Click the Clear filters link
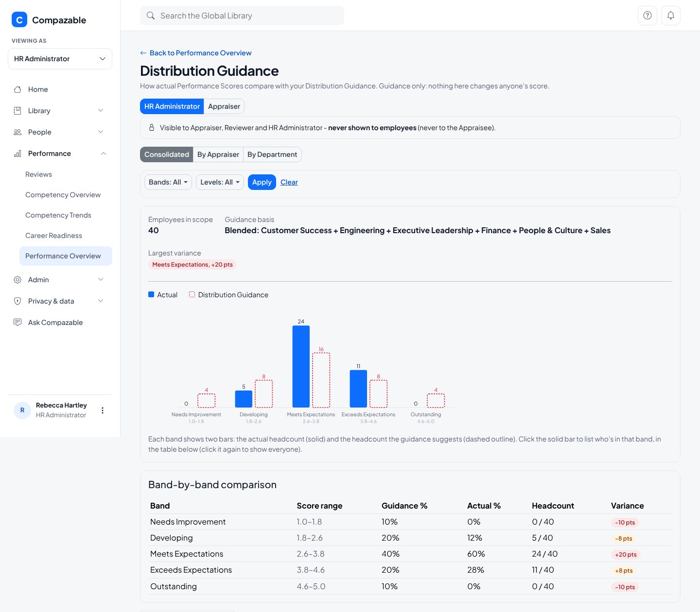 point(289,182)
